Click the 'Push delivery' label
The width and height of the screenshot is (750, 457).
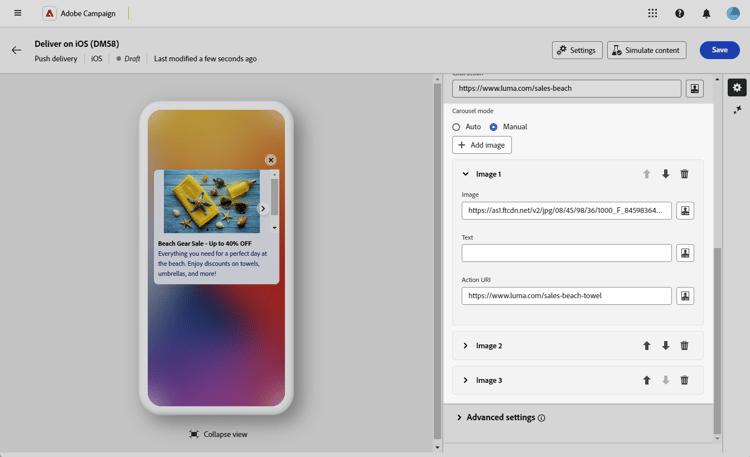[x=55, y=59]
